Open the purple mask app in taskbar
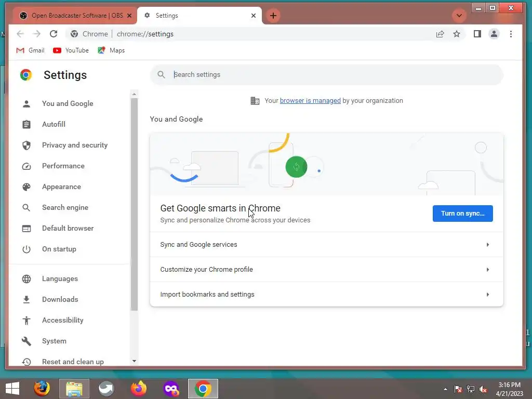Image resolution: width=532 pixels, height=399 pixels. 171,389
